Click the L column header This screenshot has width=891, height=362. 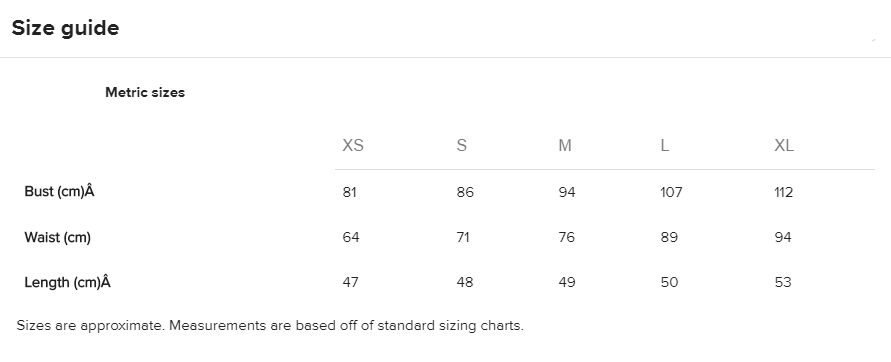(x=664, y=145)
